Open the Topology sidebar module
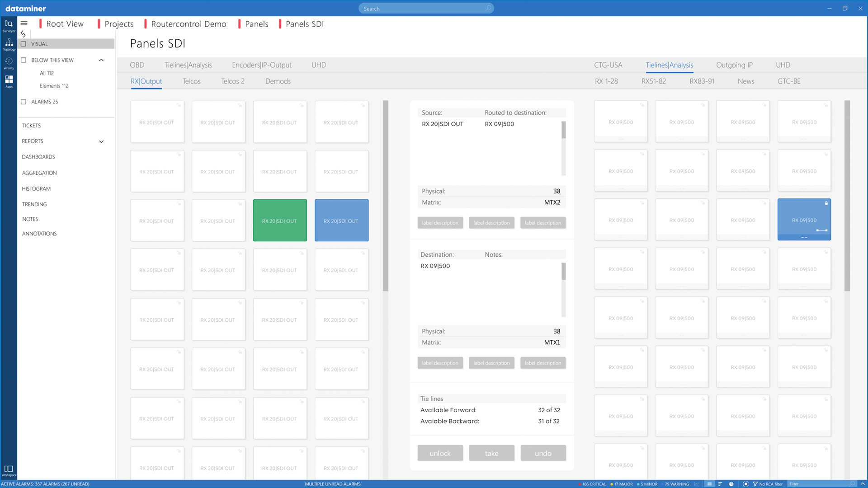Viewport: 868px width, 488px height. (x=9, y=44)
